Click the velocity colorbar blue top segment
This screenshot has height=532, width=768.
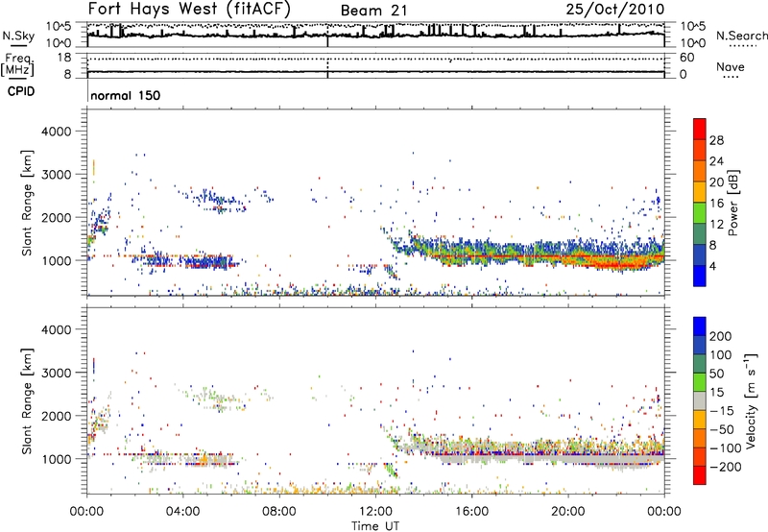coord(700,326)
